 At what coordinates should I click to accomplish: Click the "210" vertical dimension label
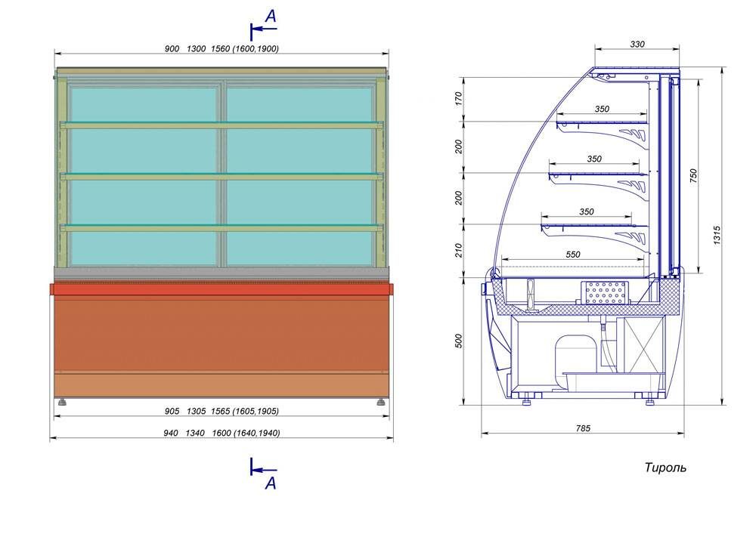point(459,251)
